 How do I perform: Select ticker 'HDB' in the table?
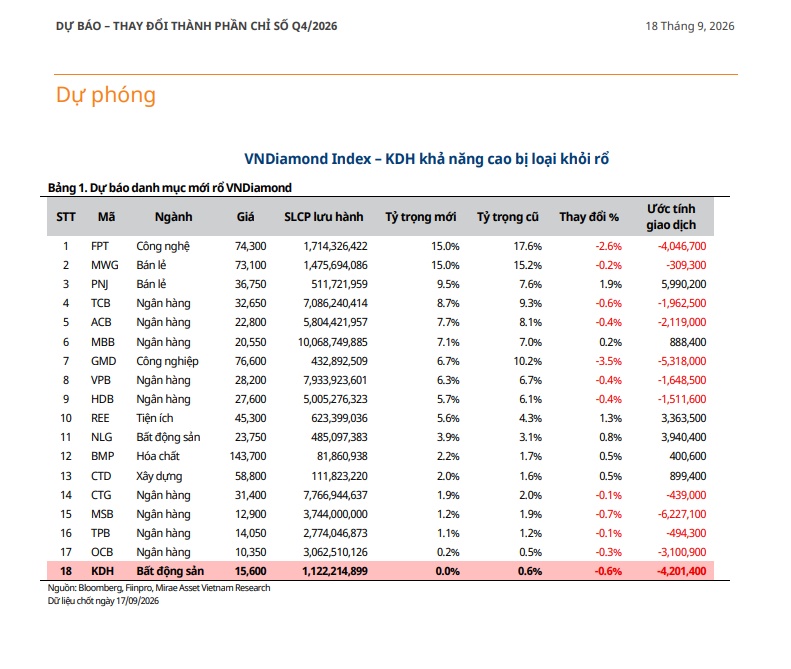click(102, 399)
